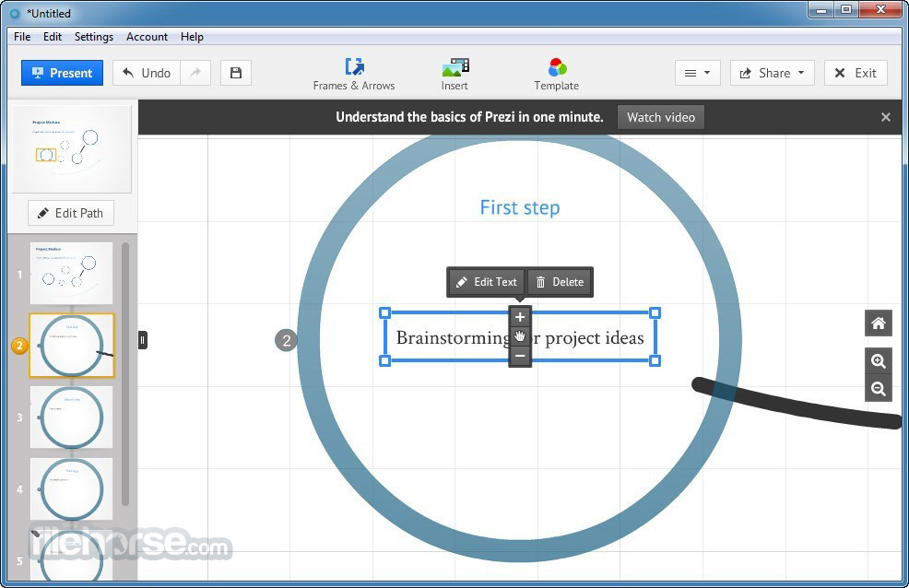This screenshot has width=909, height=588.
Task: Shrink text with the minus icon
Action: coord(520,356)
